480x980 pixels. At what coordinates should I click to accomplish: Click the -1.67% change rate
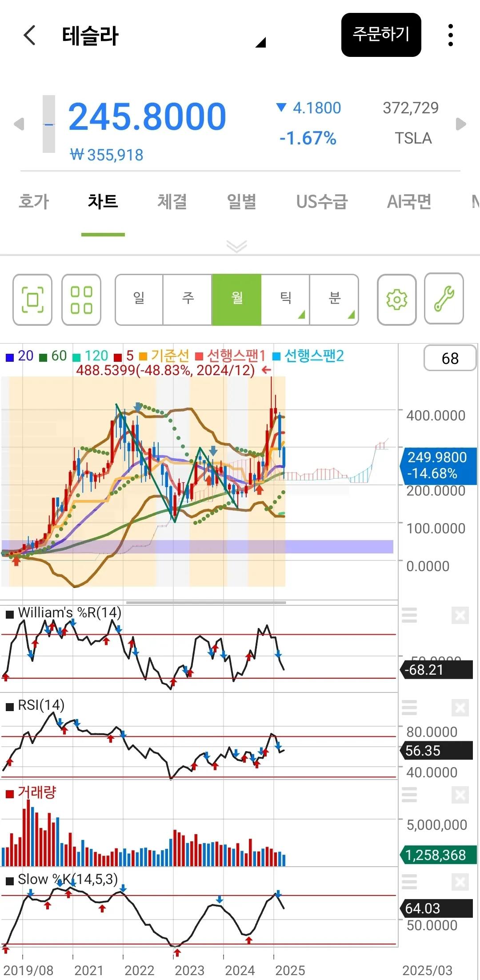(308, 138)
